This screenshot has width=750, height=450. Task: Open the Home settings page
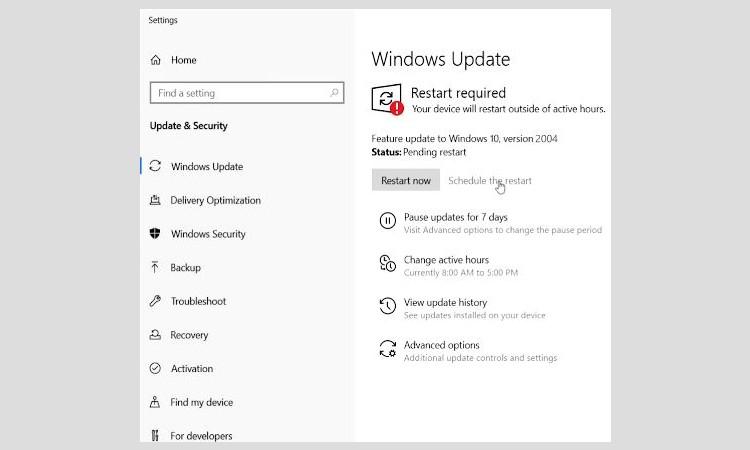click(184, 60)
